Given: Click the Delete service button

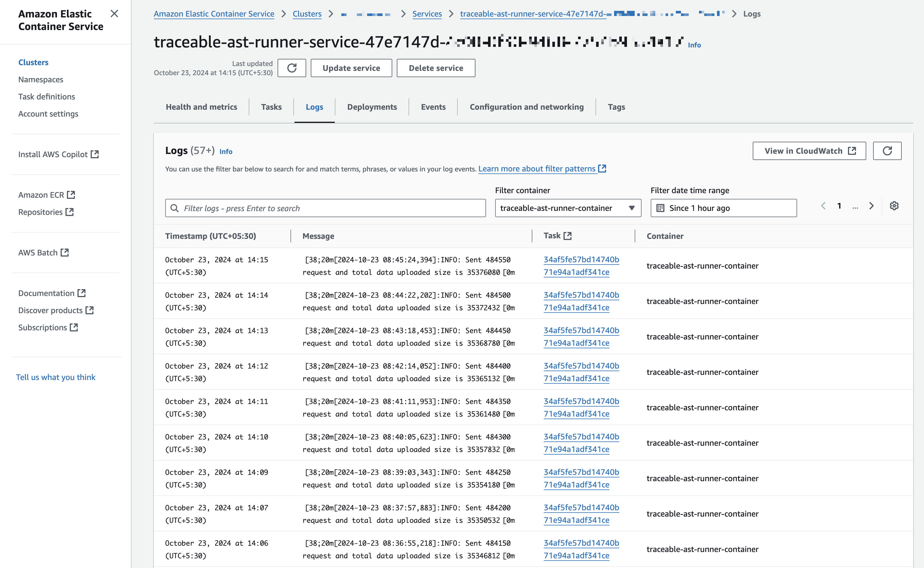Looking at the screenshot, I should coord(436,67).
